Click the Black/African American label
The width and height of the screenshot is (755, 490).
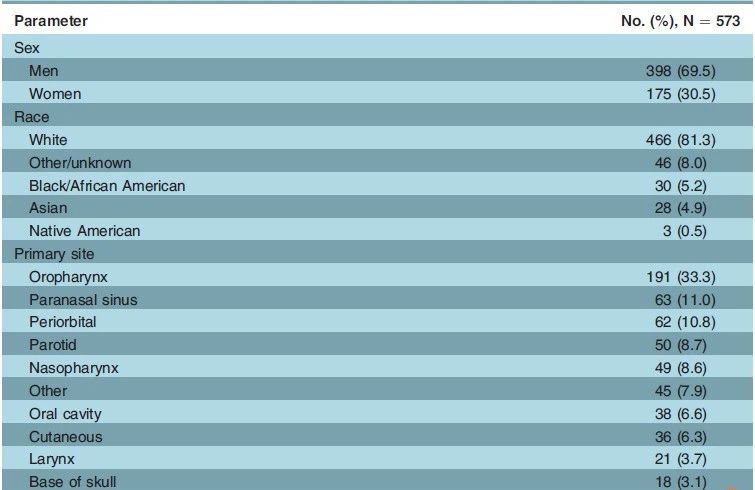pyautogui.click(x=107, y=186)
